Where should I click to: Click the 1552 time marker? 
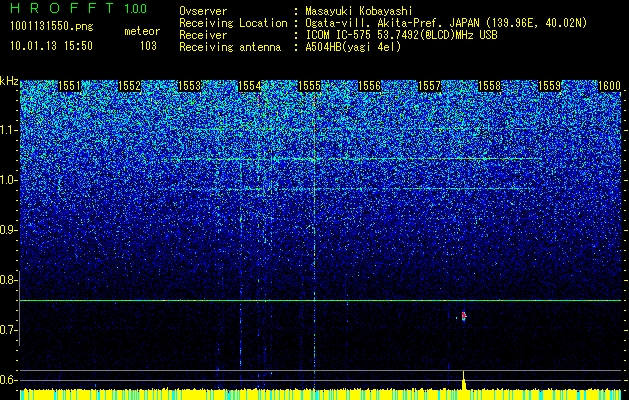[x=130, y=86]
